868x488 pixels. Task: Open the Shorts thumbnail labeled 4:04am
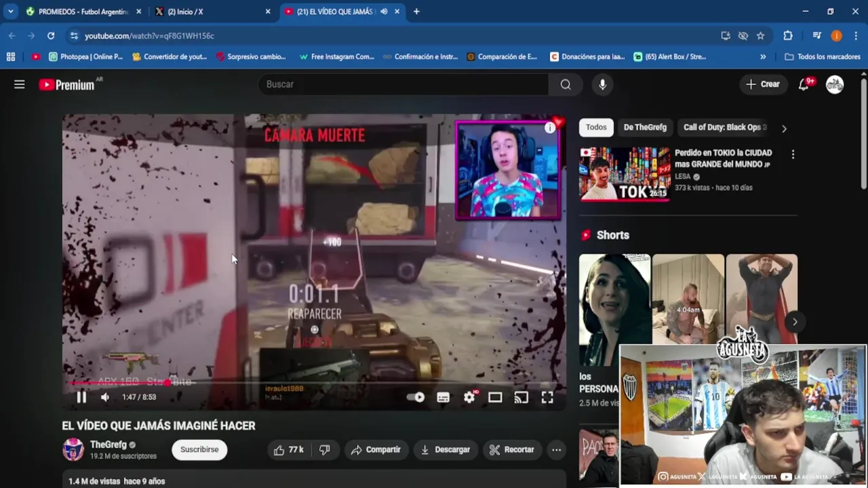688,300
